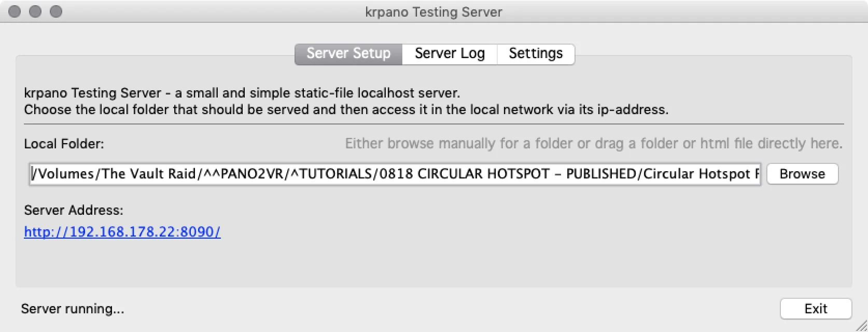Click the Exit button
The height and width of the screenshot is (332, 868).
816,309
